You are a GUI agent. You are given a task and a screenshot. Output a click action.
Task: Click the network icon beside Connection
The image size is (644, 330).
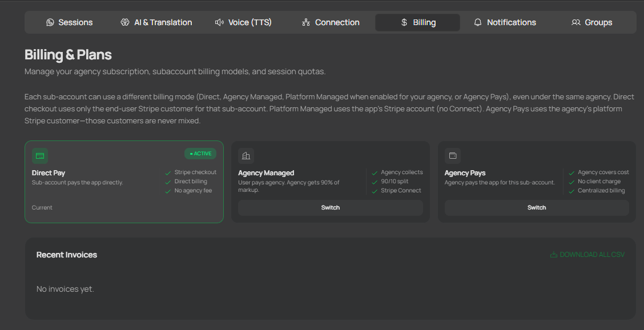306,23
